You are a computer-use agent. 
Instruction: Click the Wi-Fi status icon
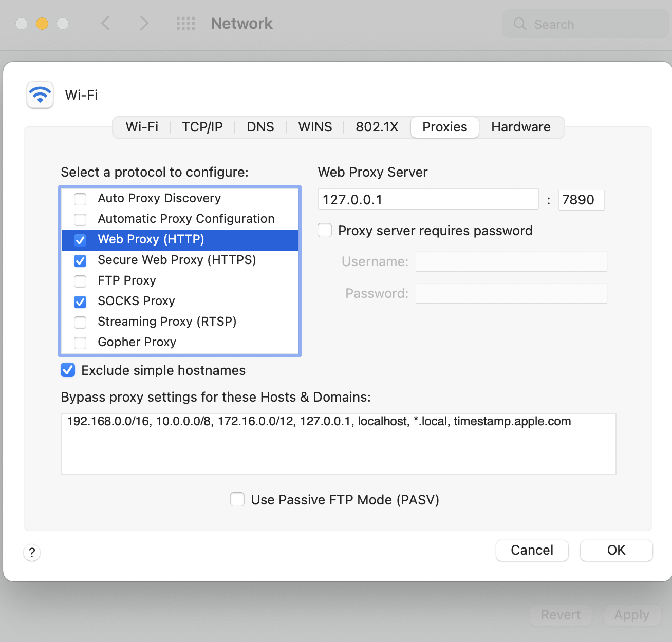40,95
